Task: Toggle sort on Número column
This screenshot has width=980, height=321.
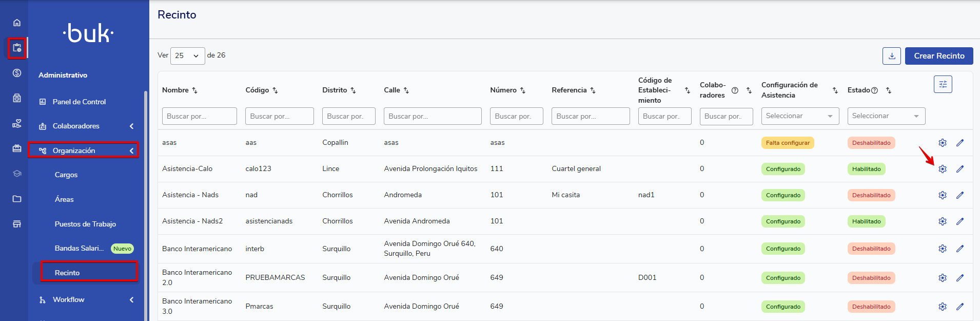Action: pos(523,90)
